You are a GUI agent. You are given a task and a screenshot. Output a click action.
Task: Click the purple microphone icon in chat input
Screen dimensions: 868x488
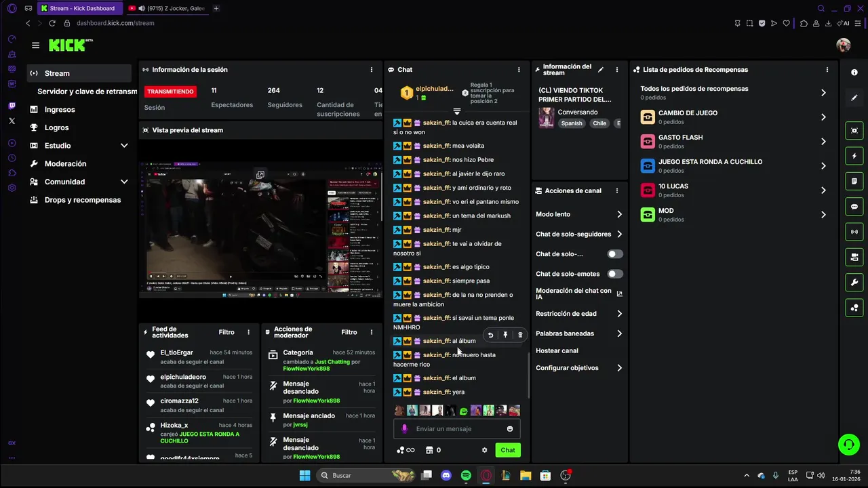click(405, 429)
